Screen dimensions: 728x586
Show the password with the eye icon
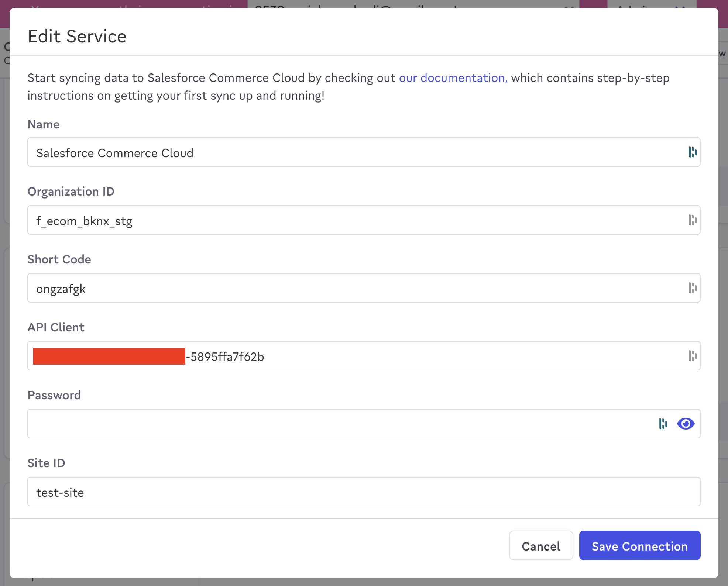(x=686, y=424)
